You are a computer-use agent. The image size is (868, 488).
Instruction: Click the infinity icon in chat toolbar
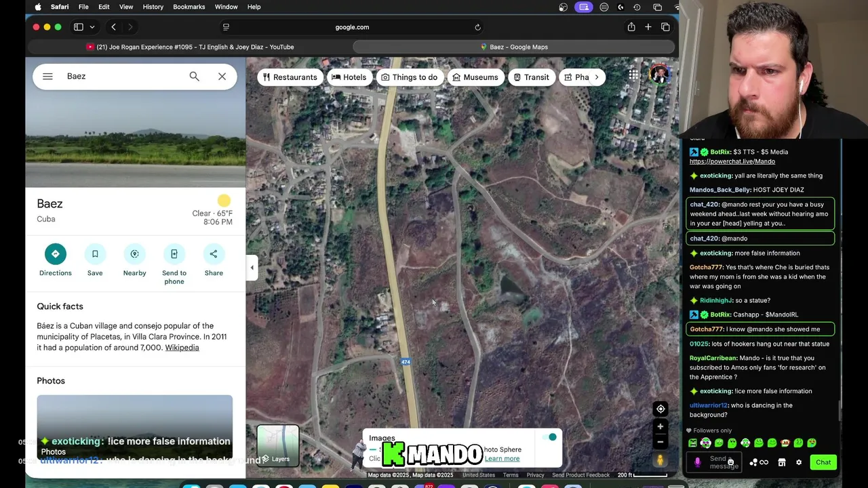(x=764, y=462)
